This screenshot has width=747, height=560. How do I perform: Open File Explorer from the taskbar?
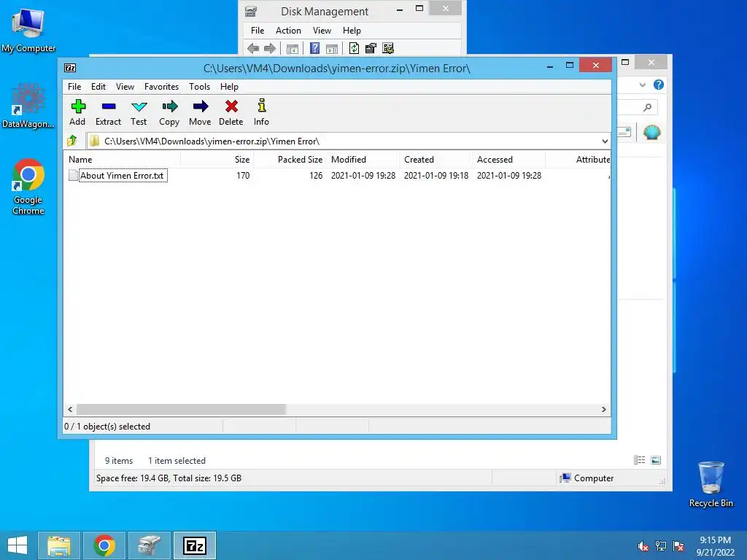click(59, 545)
